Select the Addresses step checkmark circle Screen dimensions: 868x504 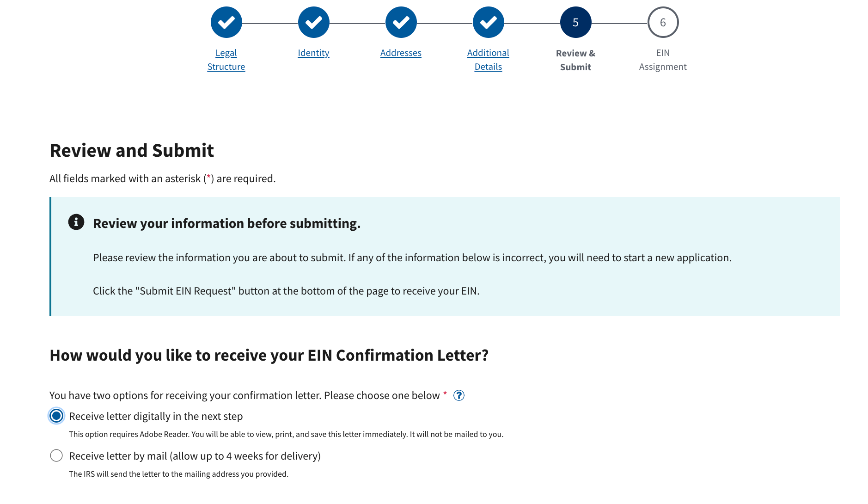[x=401, y=22]
